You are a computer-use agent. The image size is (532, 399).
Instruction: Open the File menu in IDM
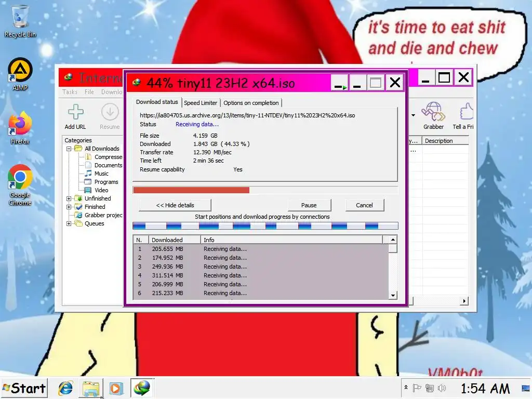click(89, 92)
